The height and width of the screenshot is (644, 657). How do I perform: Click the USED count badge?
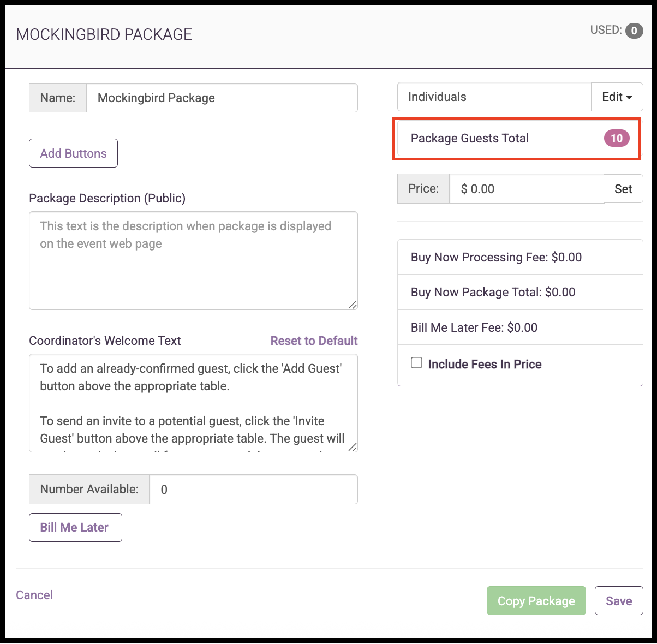pyautogui.click(x=634, y=31)
